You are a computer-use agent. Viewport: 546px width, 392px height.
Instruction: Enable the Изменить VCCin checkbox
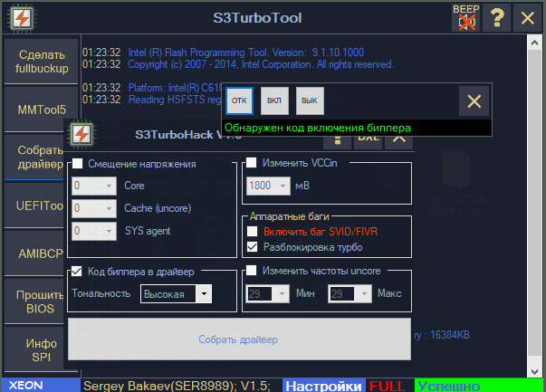[x=252, y=163]
